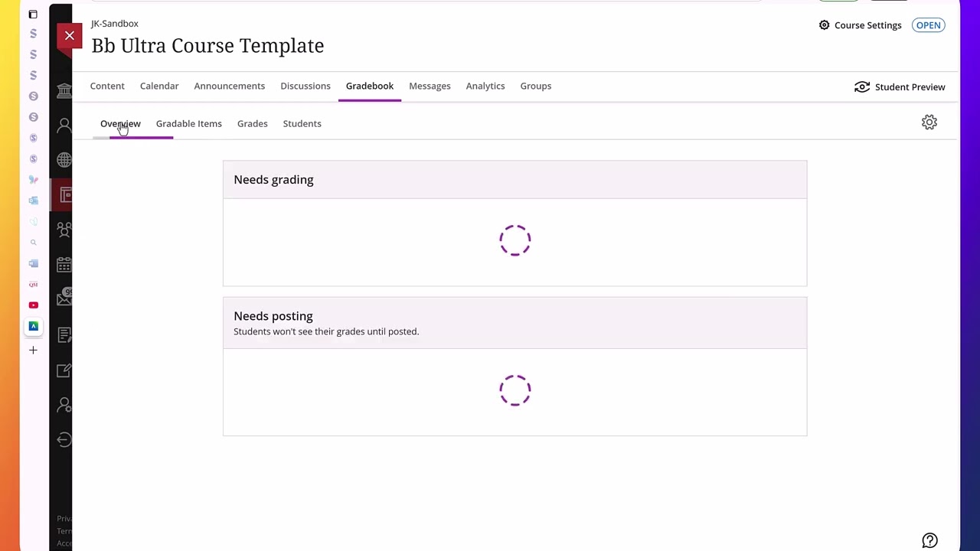Open the Admin user-gear icon in sidebar
The height and width of the screenshot is (551, 980).
[x=64, y=405]
